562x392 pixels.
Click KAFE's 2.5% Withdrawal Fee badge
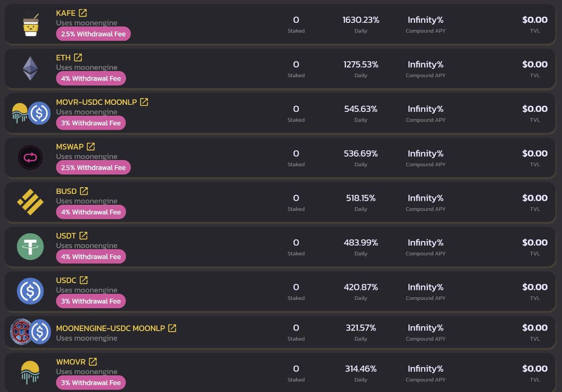[x=93, y=34]
